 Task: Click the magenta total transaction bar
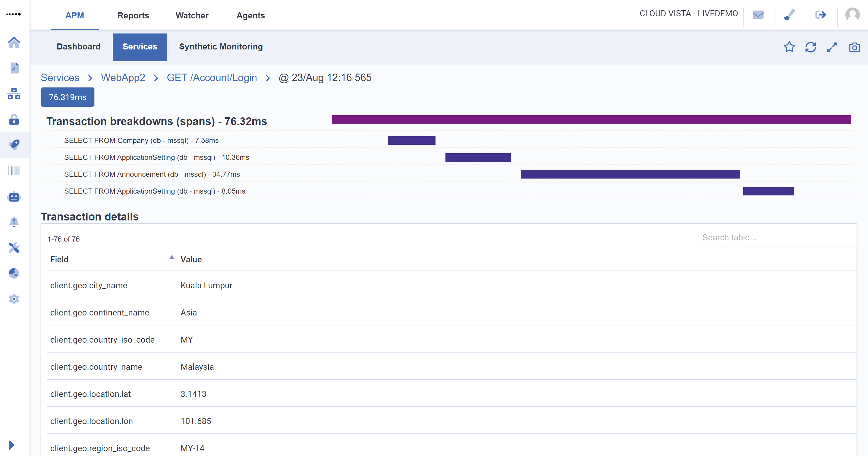click(x=591, y=119)
